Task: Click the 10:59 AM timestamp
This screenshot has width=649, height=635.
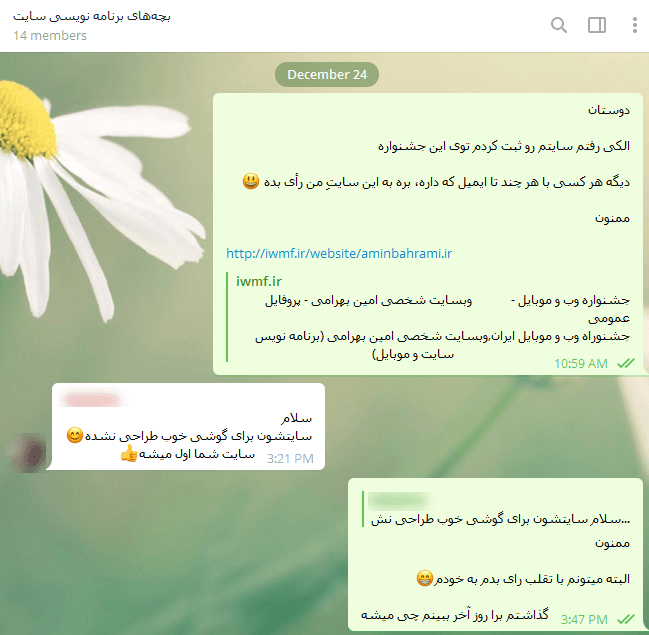Action: click(580, 363)
